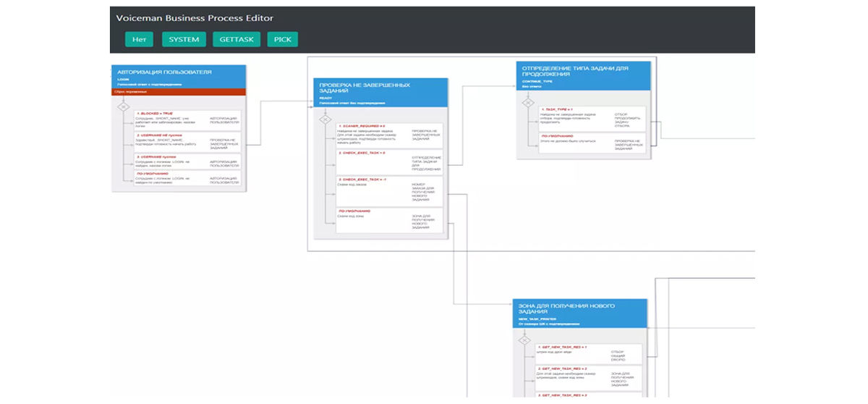Viewport: 868px width, 404px height.
Task: Open the GET_NEW_TASK_RES = 2 condition row
Action: 589,376
